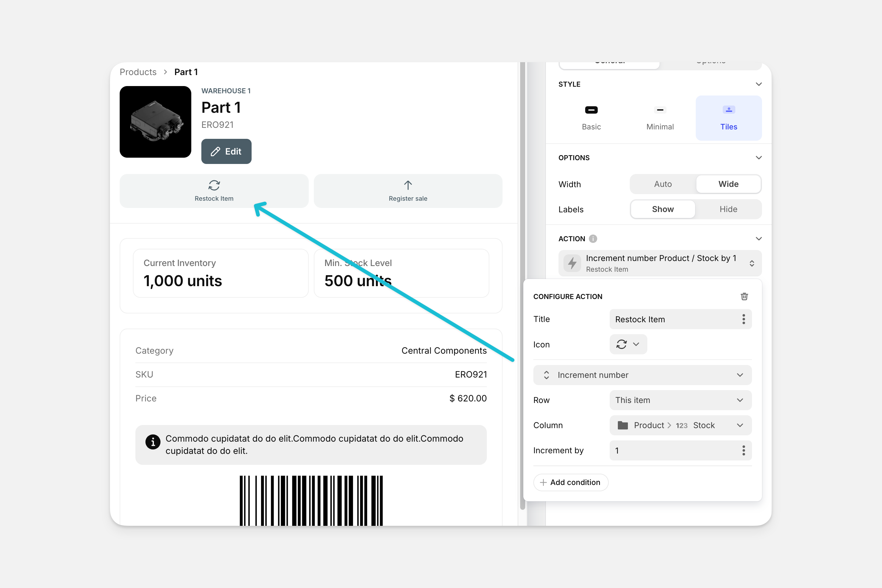This screenshot has height=588, width=882.
Task: Open the action selector up-down arrows
Action: pos(752,263)
